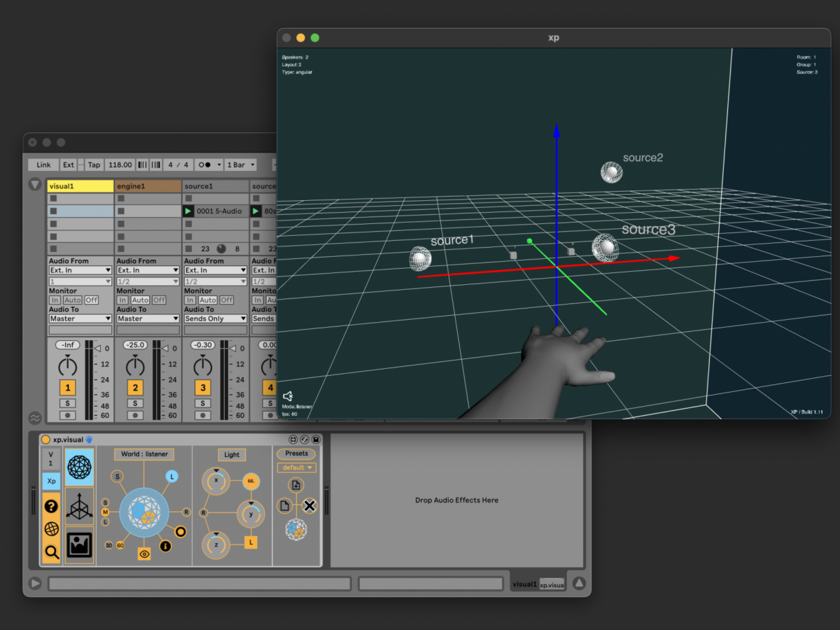Click the new preset page-plus icon
This screenshot has width=840, height=630.
click(295, 485)
